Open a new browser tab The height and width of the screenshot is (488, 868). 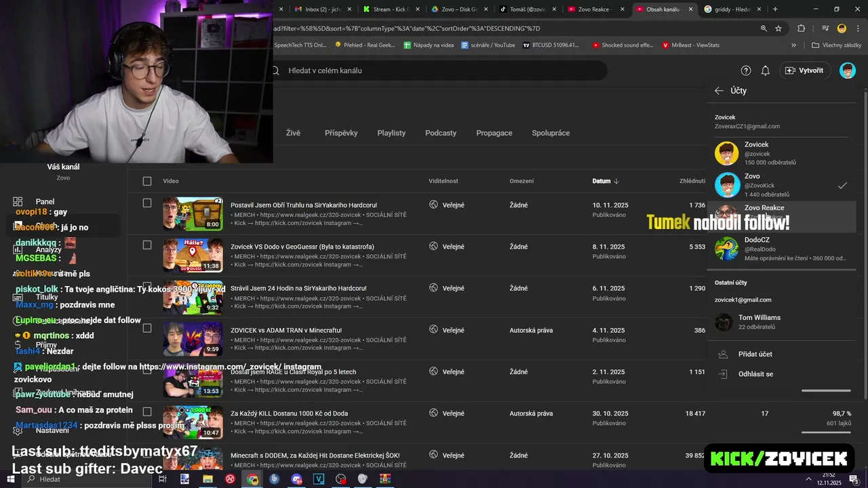pos(775,9)
